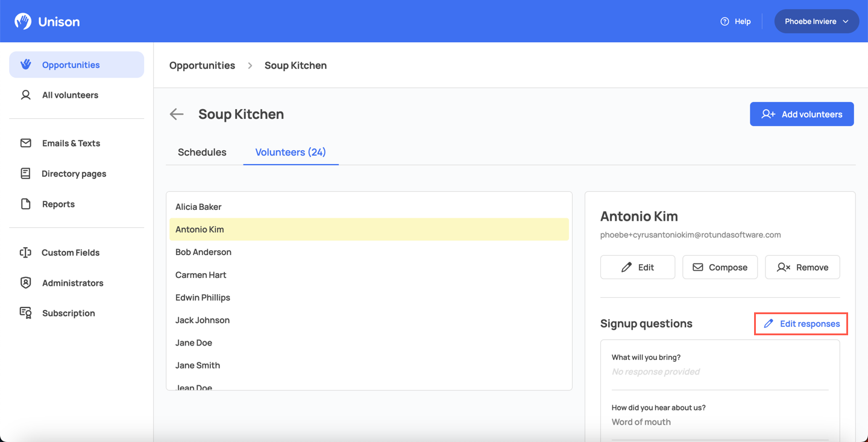Click the add-person icon in Add volunteers
868x442 pixels.
coord(768,114)
